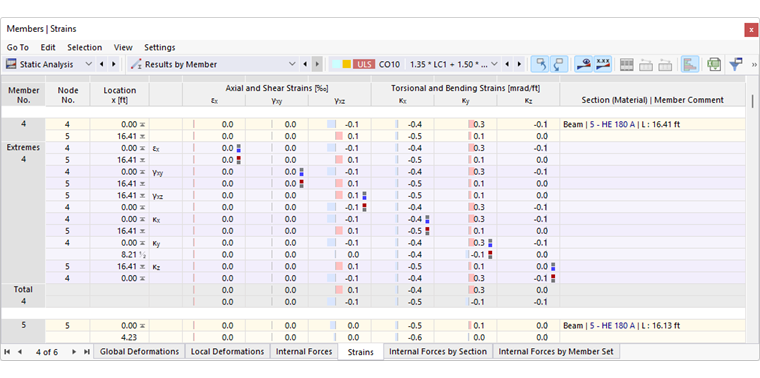Jump to first table page
Image resolution: width=760 pixels, height=378 pixels.
(7, 352)
